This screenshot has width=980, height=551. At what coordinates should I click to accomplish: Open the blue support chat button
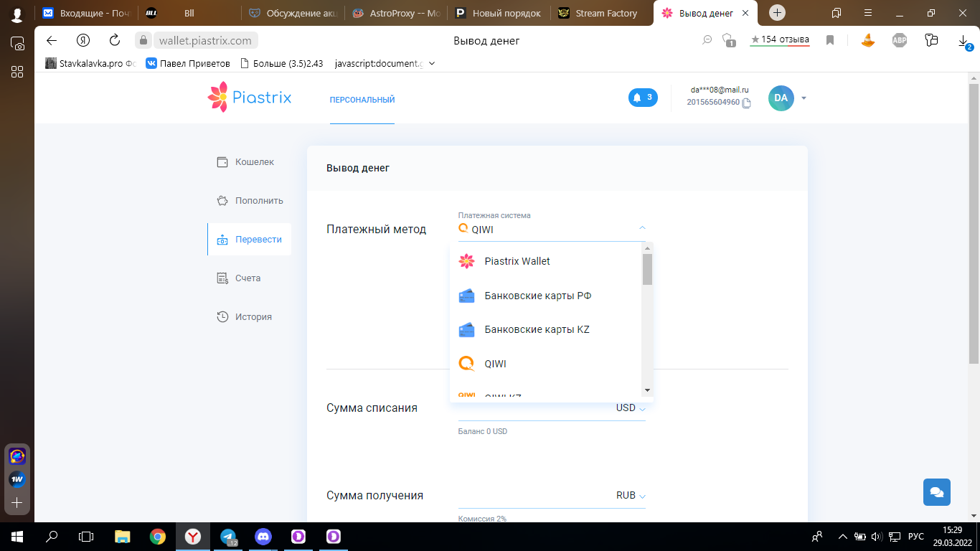coord(937,492)
